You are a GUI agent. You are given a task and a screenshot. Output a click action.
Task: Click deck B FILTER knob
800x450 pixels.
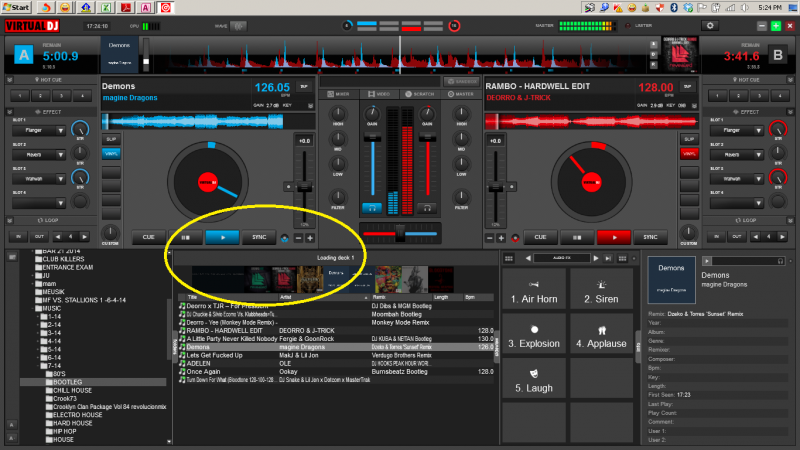[461, 196]
